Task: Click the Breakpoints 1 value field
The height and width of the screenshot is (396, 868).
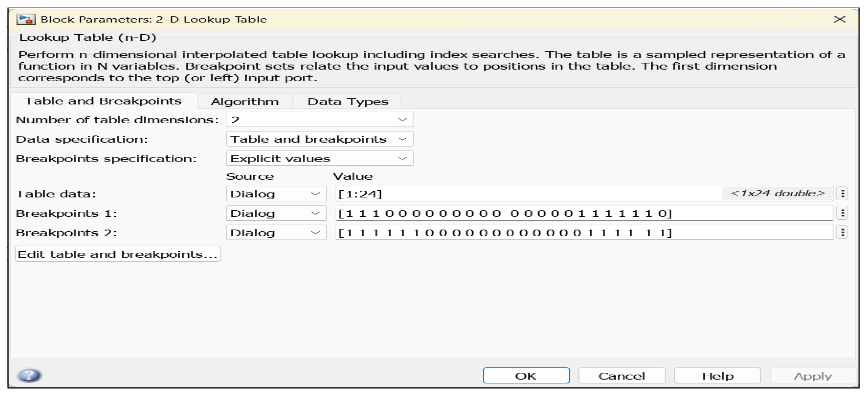Action: pyautogui.click(x=584, y=213)
